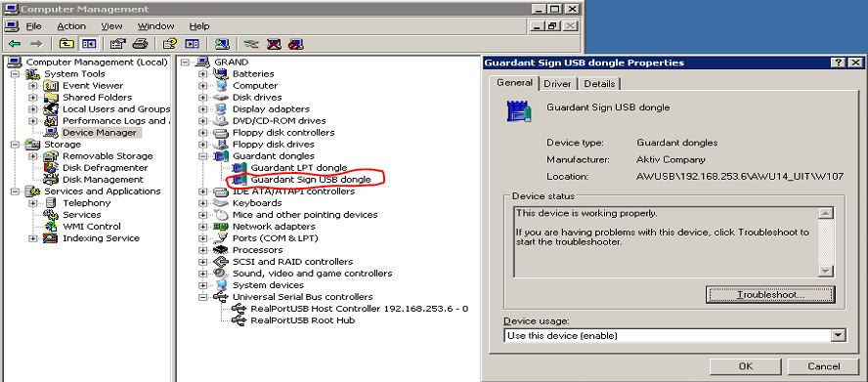Toggle the Show/Hide Console Tree toolbar icon
The height and width of the screenshot is (382, 868).
[x=89, y=44]
